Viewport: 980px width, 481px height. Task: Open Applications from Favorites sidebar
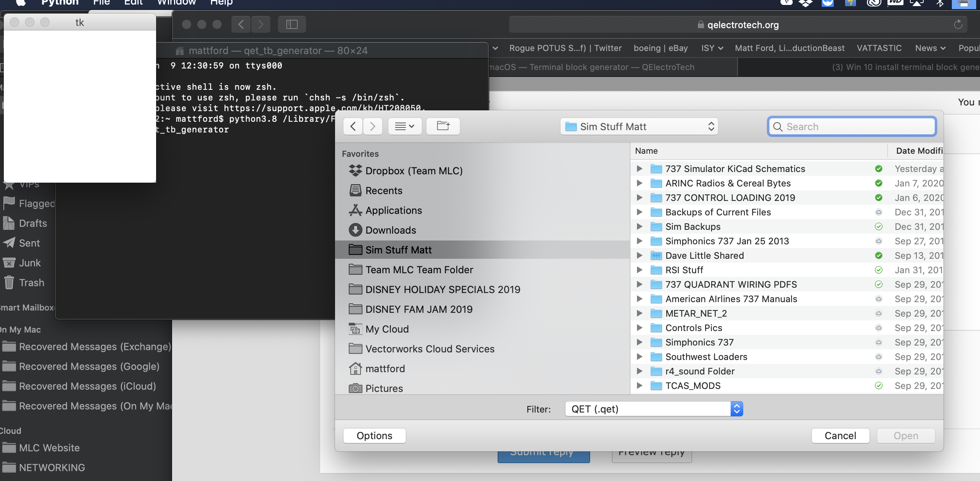click(393, 210)
